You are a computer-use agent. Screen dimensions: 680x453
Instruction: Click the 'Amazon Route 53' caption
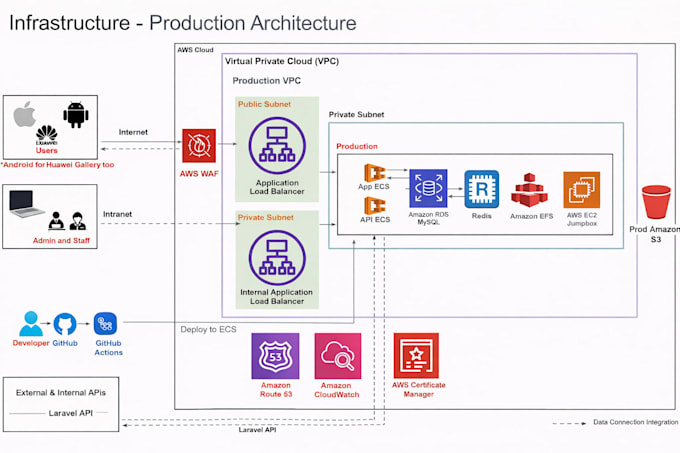(276, 390)
